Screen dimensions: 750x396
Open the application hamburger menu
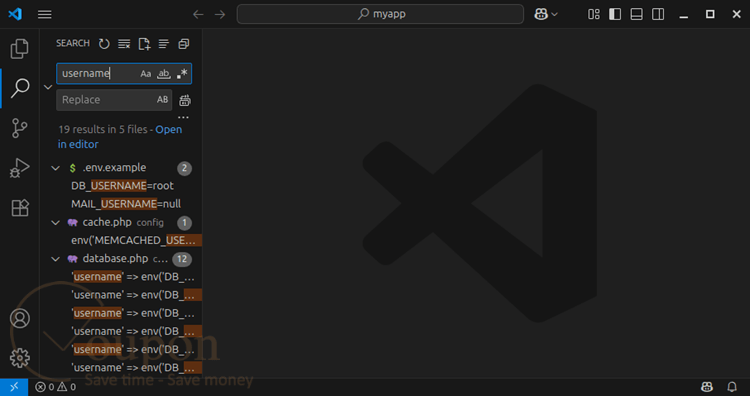point(44,14)
